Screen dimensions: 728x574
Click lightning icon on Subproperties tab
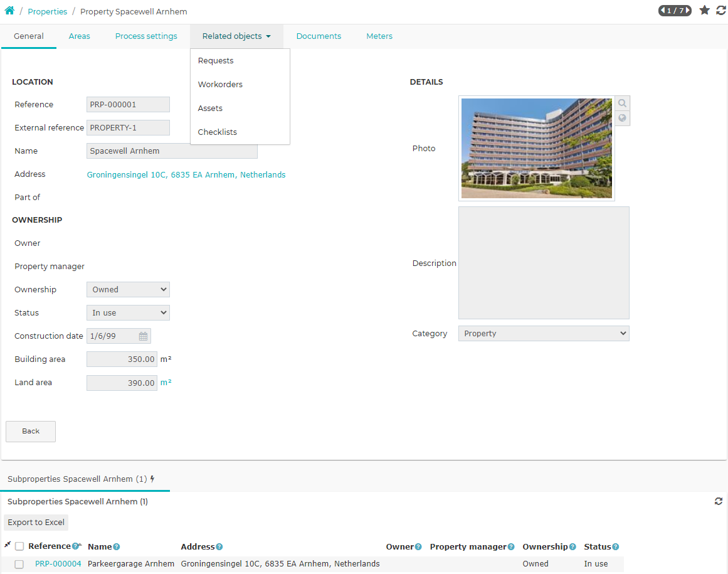152,479
